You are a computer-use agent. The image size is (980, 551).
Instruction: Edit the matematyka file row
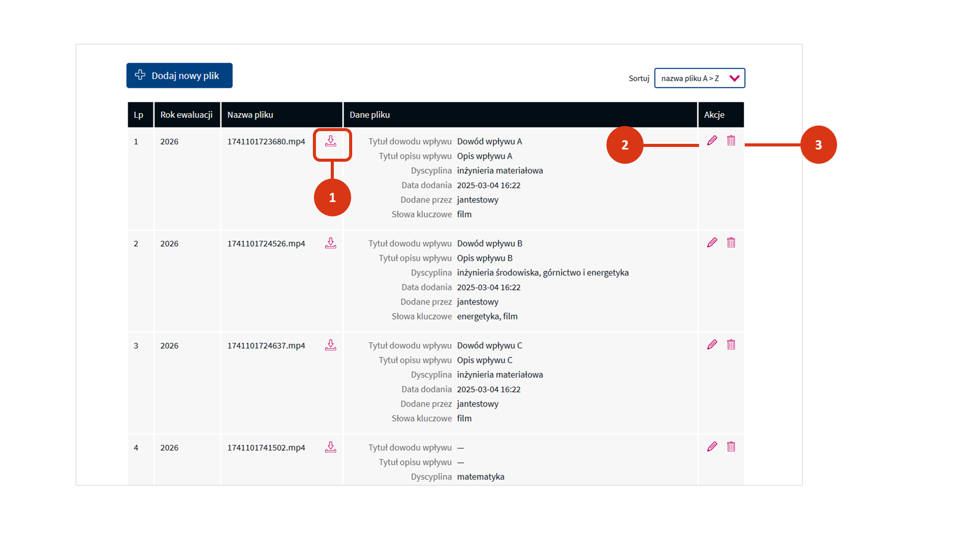point(712,447)
